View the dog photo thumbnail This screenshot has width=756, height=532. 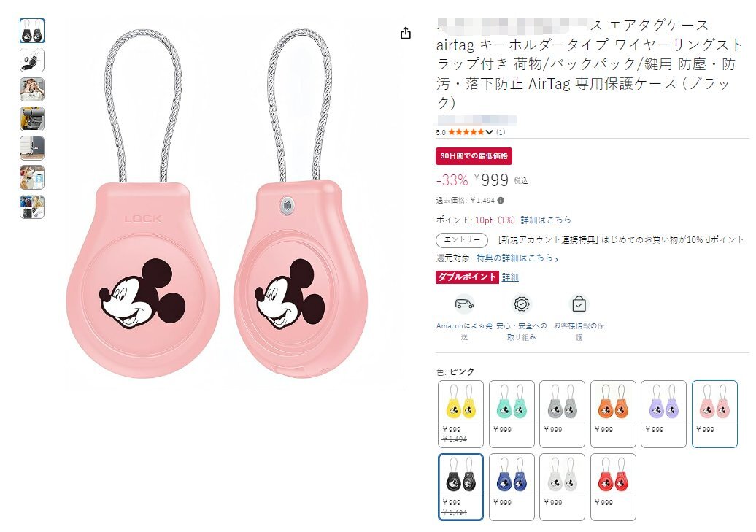(x=32, y=177)
